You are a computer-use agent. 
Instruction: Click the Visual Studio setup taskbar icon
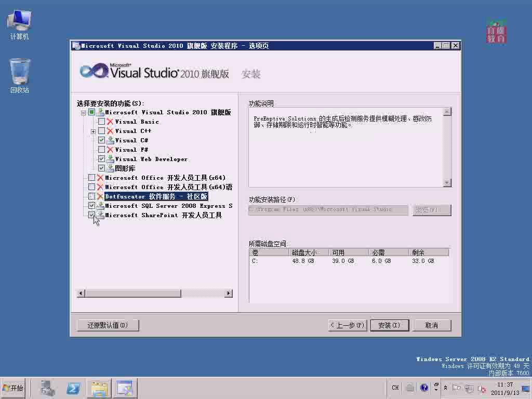pyautogui.click(x=125, y=388)
